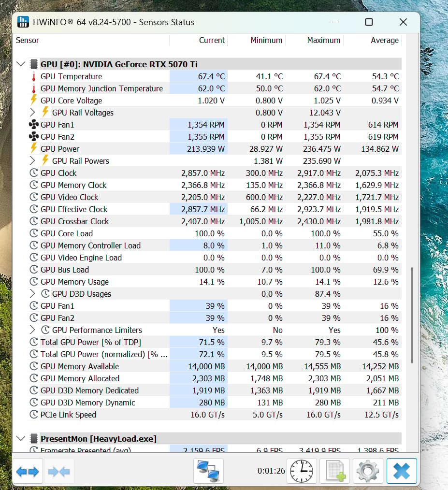Start logging with the sheet plus icon
This screenshot has width=448, height=490.
coord(336,471)
